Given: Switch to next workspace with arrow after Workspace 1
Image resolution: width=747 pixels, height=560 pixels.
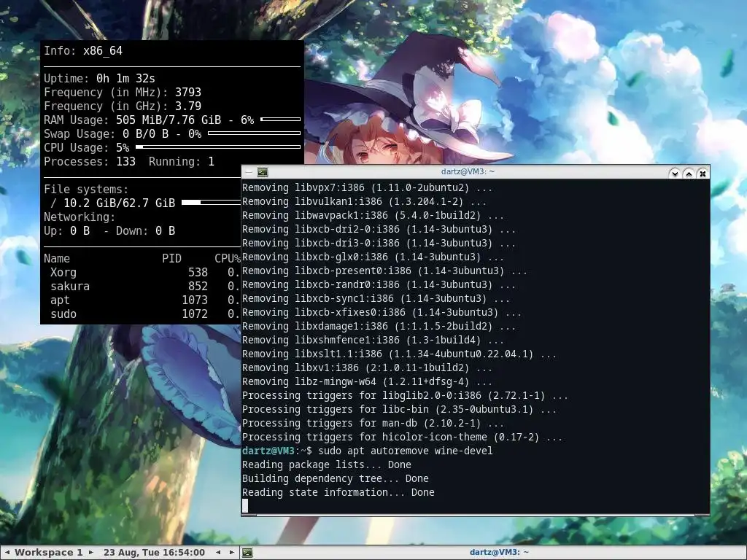Looking at the screenshot, I should click(x=91, y=553).
